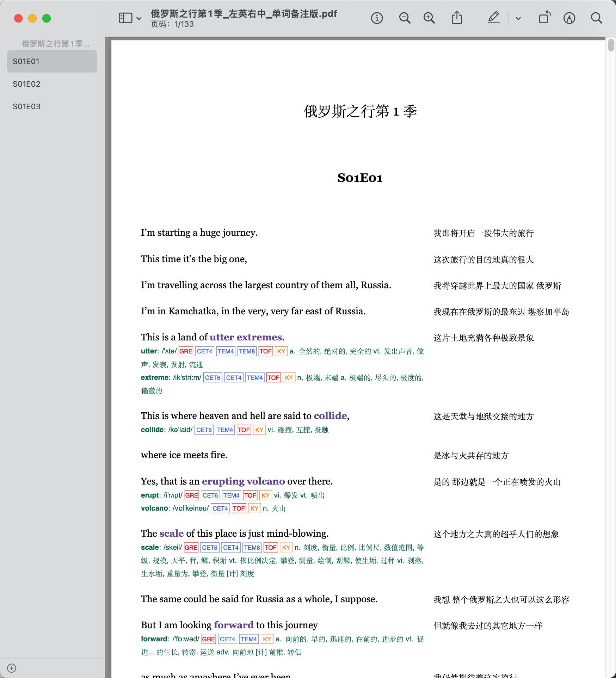Show the document Inspector info
616x678 pixels.
[x=377, y=18]
